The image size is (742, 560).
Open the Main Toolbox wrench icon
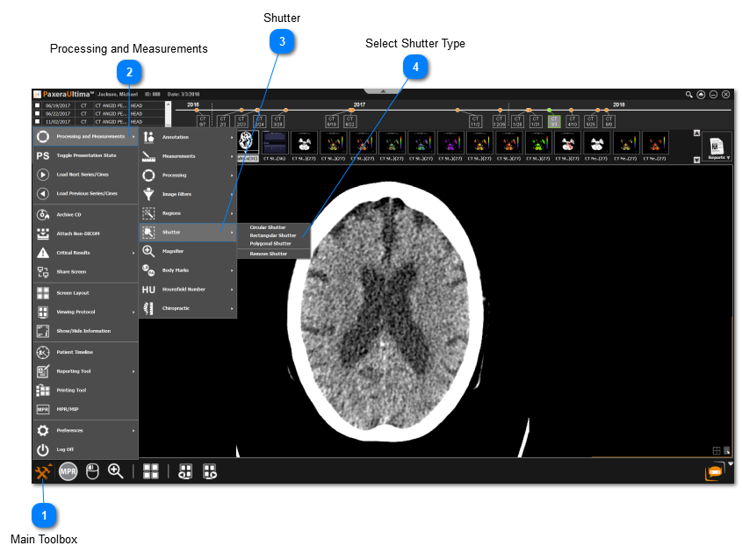click(43, 472)
